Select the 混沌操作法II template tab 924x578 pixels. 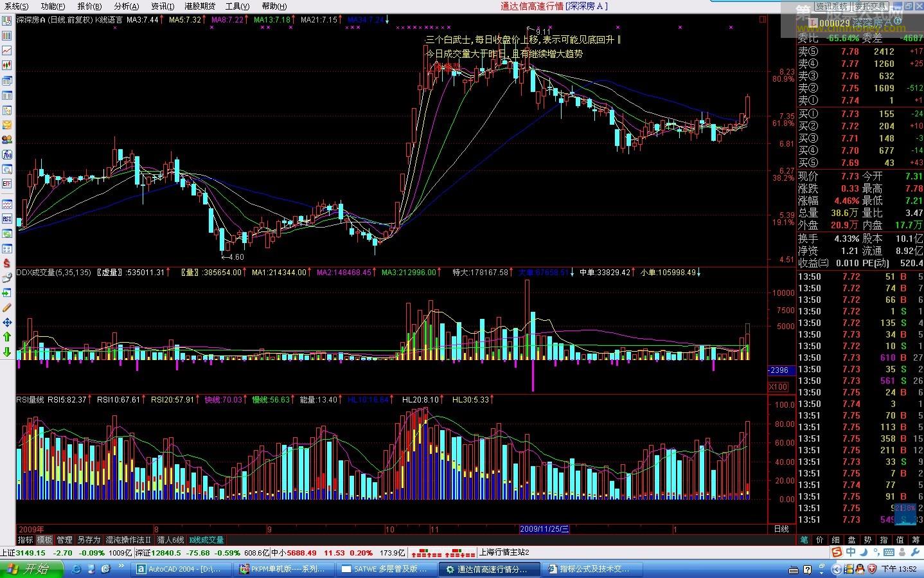tap(129, 540)
